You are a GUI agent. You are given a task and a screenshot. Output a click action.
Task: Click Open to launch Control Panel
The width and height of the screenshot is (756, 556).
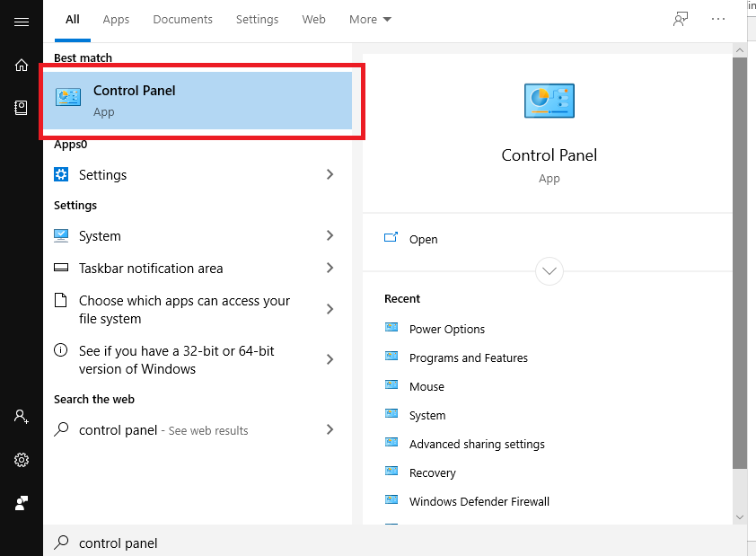[x=423, y=239]
